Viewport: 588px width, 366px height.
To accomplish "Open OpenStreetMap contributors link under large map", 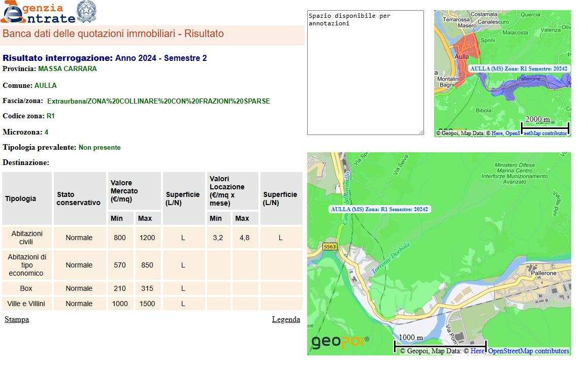I will 528,351.
